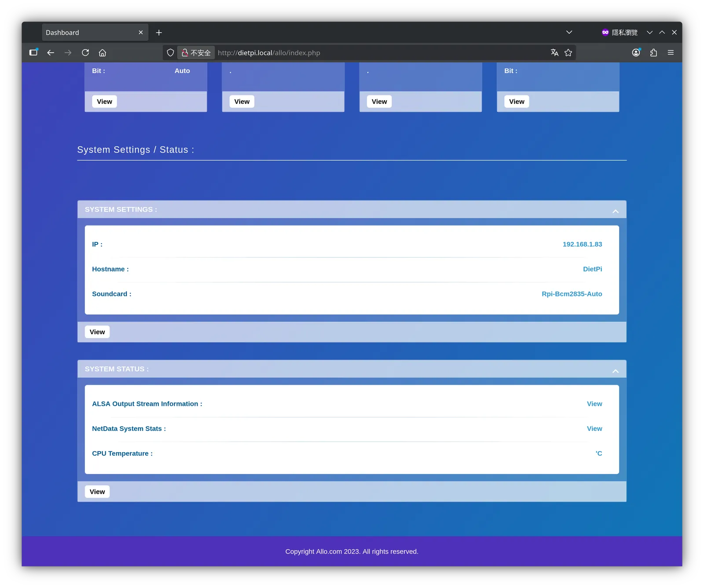The image size is (704, 588).
Task: List all tabs dropdown arrow
Action: click(569, 32)
